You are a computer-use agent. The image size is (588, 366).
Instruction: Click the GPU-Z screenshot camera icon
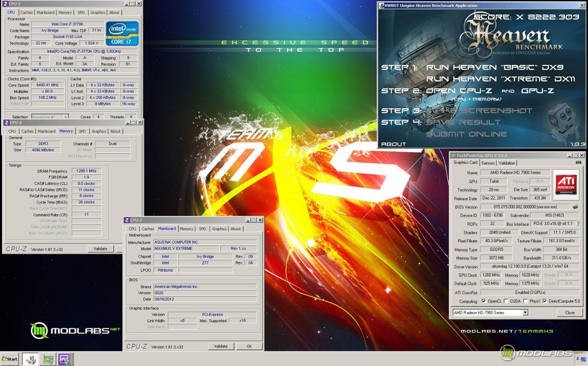coord(578,163)
